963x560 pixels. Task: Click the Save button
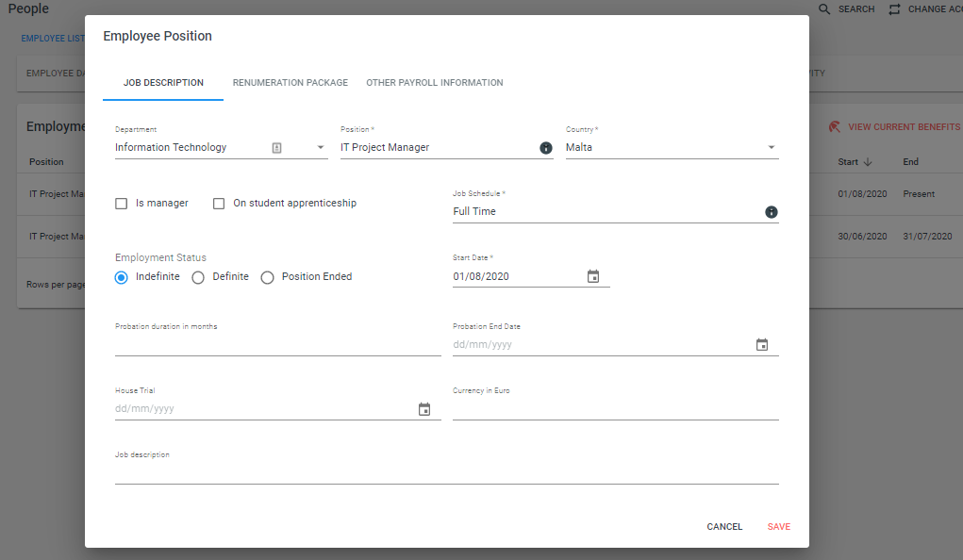click(x=779, y=527)
